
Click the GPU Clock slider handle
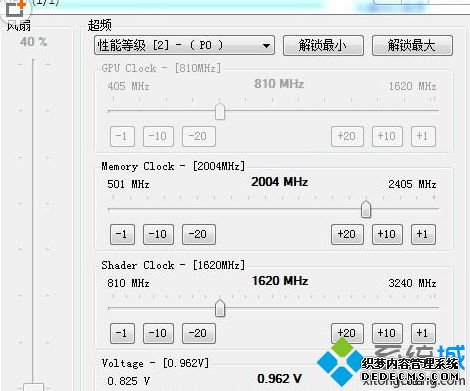[220, 112]
